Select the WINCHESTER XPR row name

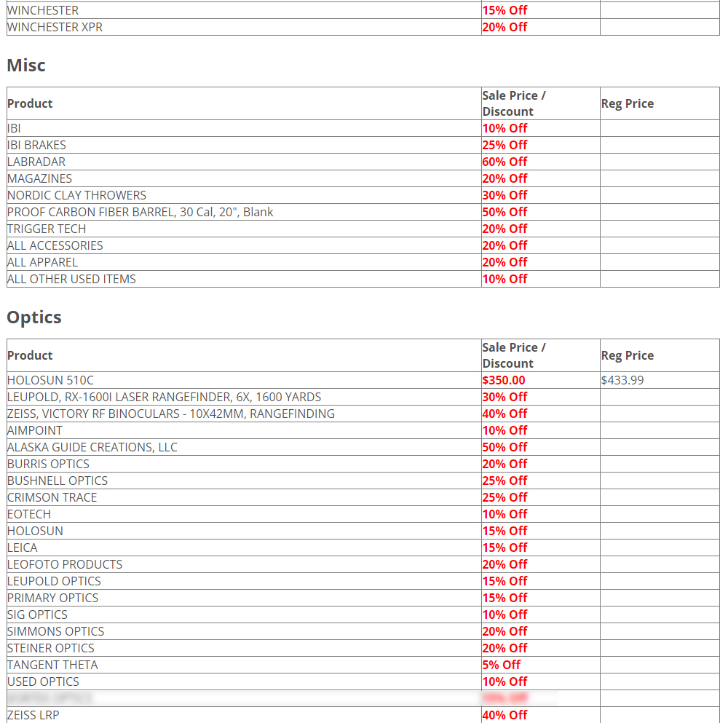[x=54, y=27]
